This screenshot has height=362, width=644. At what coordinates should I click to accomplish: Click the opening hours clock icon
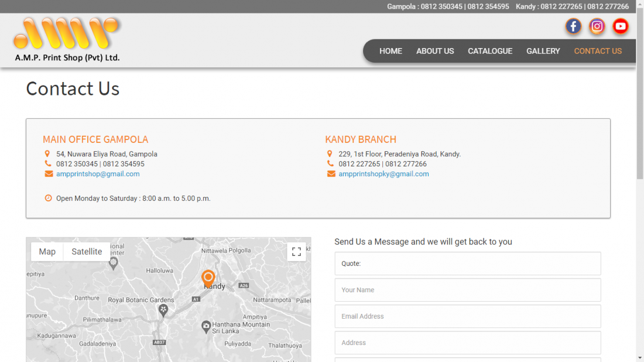pos(49,198)
